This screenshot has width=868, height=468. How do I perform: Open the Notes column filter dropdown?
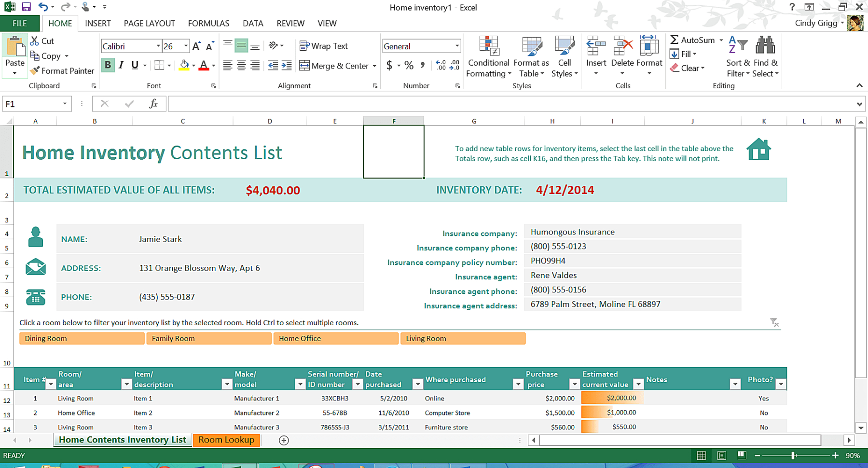tap(735, 384)
